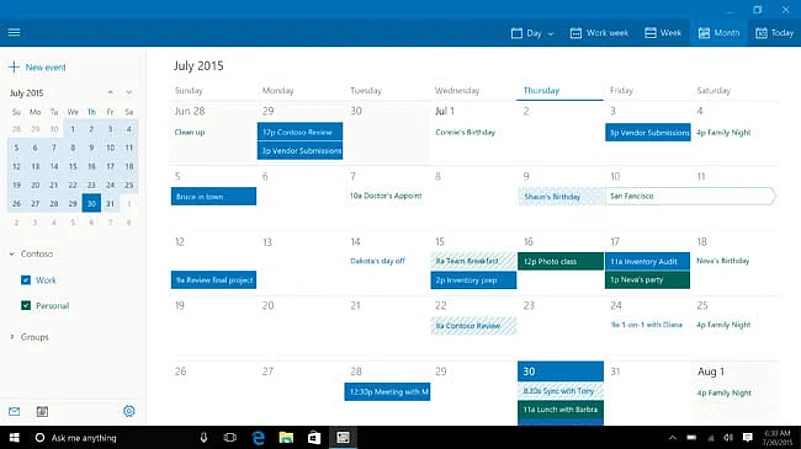This screenshot has width=801, height=449.
Task: Toggle the Personal calendar checkbox
Action: (26, 306)
